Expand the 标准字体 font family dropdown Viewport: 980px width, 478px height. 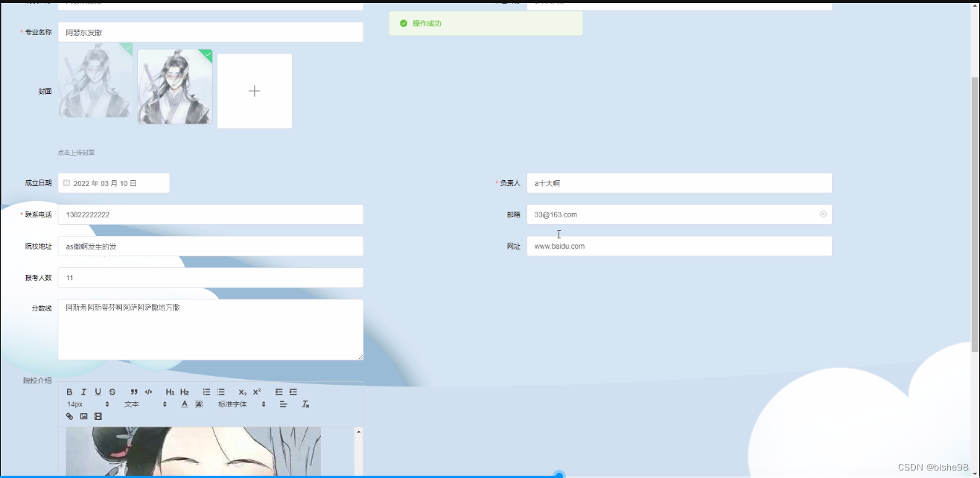235,404
